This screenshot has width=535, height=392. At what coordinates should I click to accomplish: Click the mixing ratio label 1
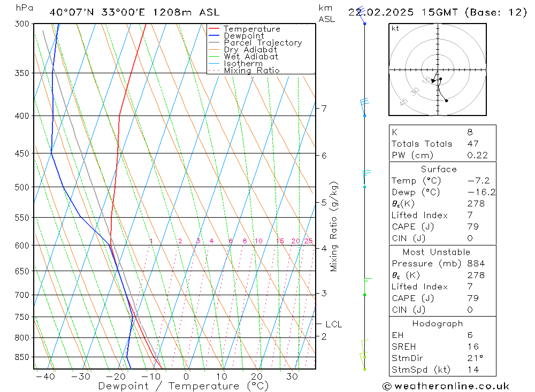(151, 241)
